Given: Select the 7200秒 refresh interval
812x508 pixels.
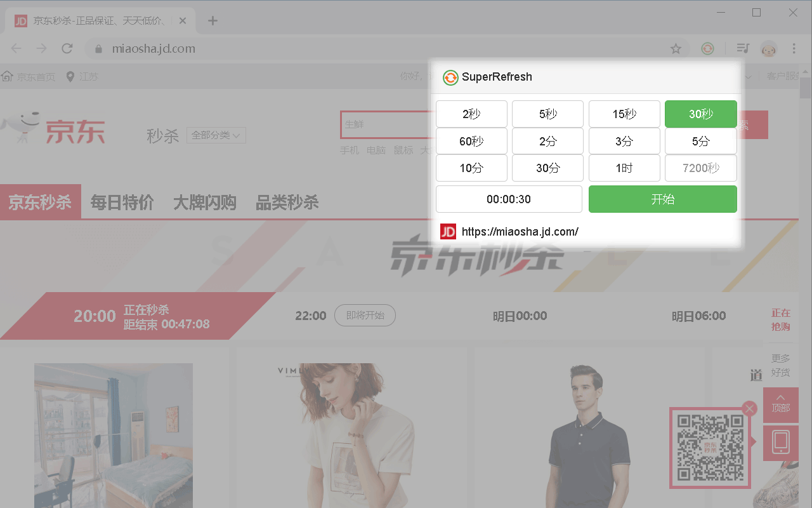Looking at the screenshot, I should (x=700, y=168).
